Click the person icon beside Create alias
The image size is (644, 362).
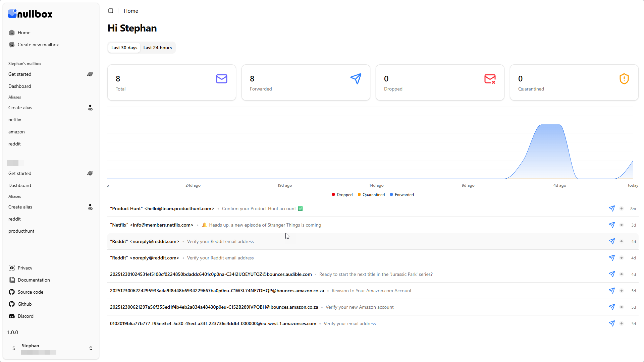coord(90,108)
